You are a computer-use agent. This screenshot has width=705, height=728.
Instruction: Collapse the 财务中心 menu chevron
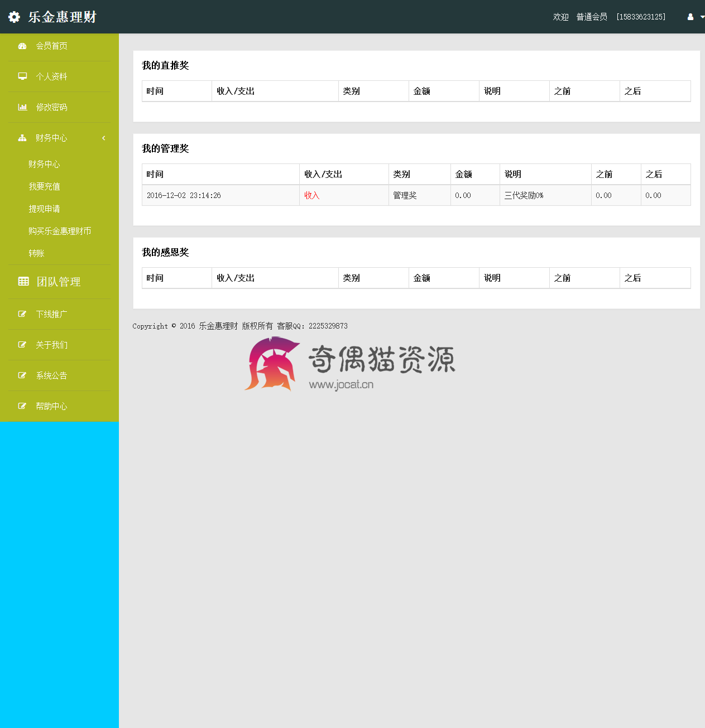(x=104, y=138)
